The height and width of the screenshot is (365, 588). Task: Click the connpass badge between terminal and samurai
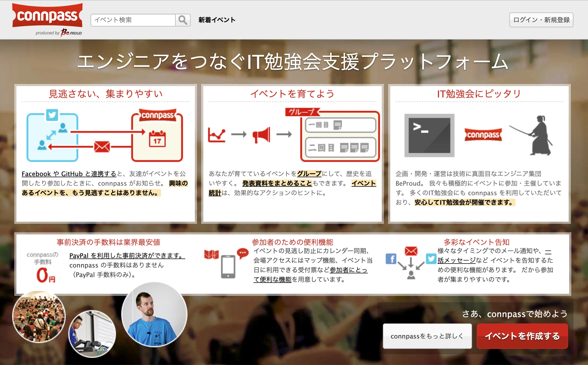point(483,135)
